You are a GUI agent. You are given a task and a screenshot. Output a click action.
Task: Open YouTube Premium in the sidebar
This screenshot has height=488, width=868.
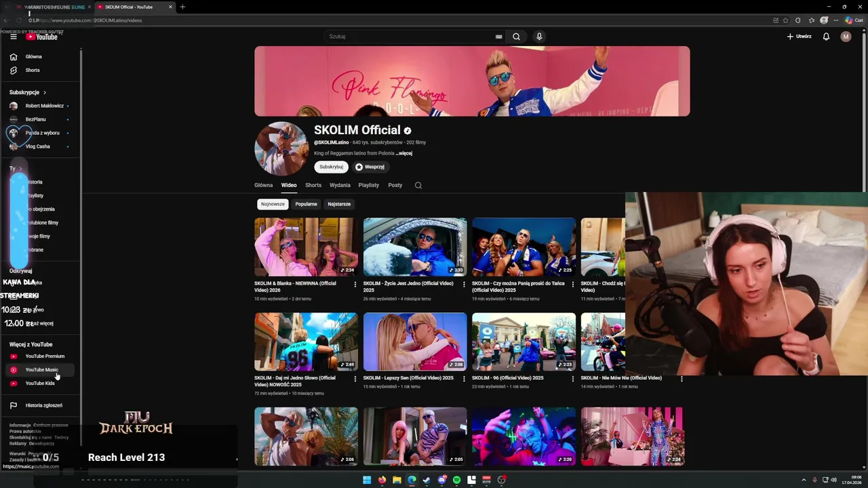tap(41, 356)
